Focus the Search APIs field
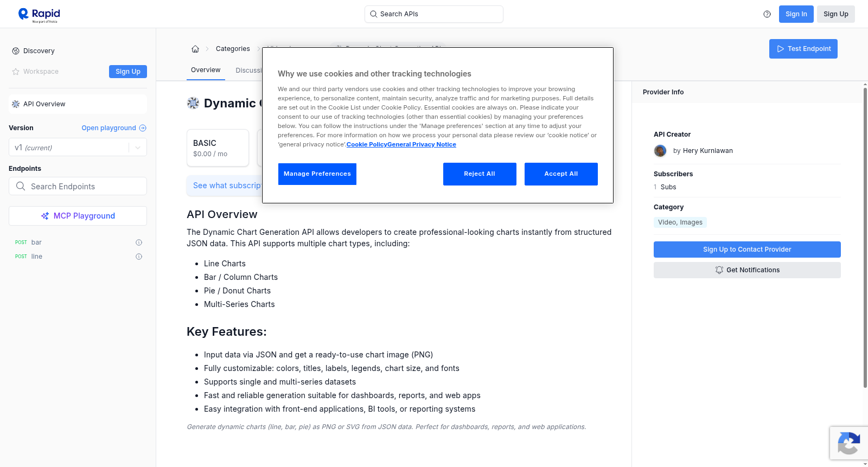 (434, 14)
